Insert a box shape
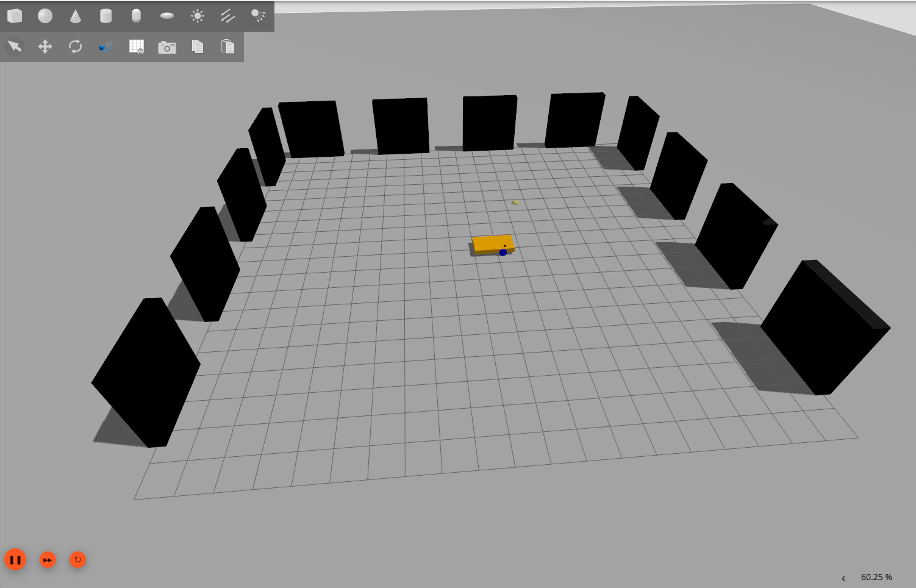This screenshot has width=916, height=588. [15, 16]
